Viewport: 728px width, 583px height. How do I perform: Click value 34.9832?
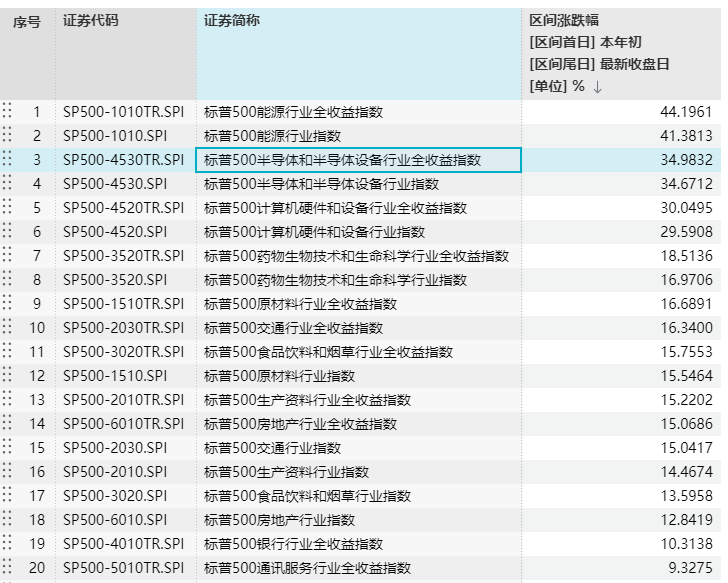coord(686,160)
